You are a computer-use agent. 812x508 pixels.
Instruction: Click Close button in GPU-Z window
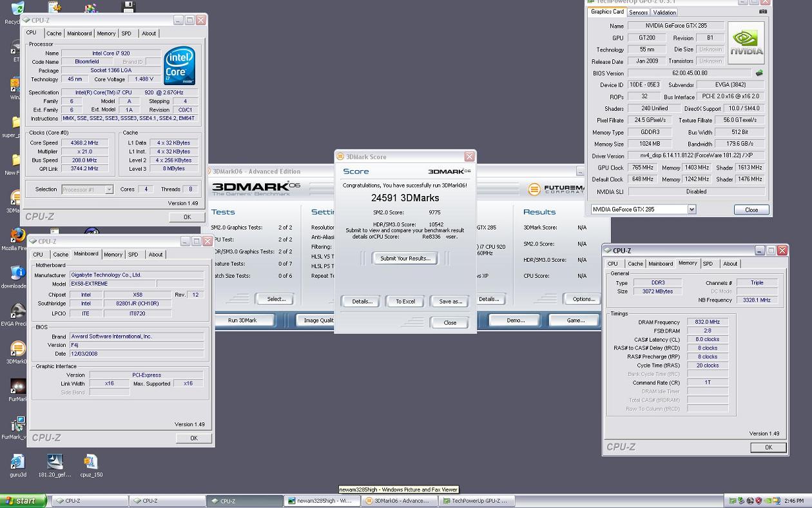pyautogui.click(x=751, y=210)
